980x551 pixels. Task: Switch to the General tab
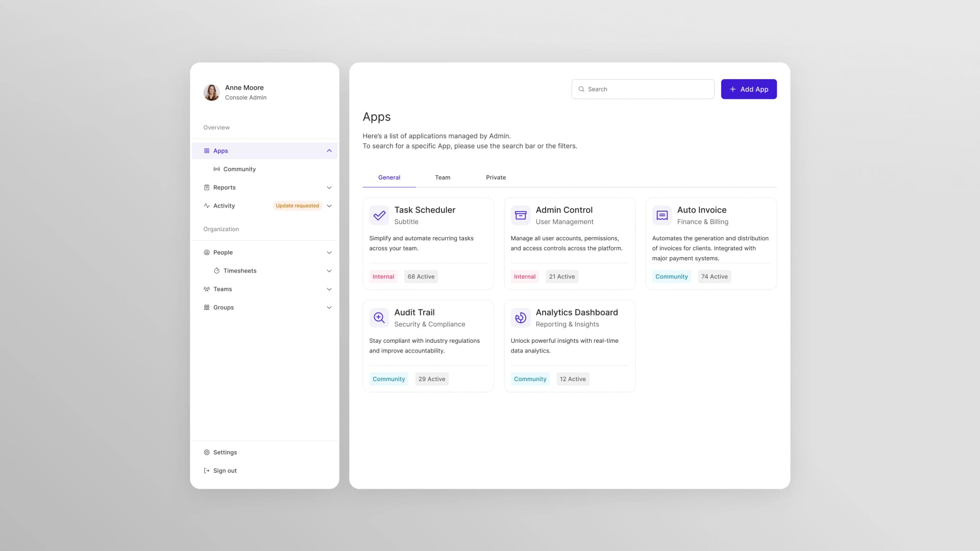click(389, 178)
